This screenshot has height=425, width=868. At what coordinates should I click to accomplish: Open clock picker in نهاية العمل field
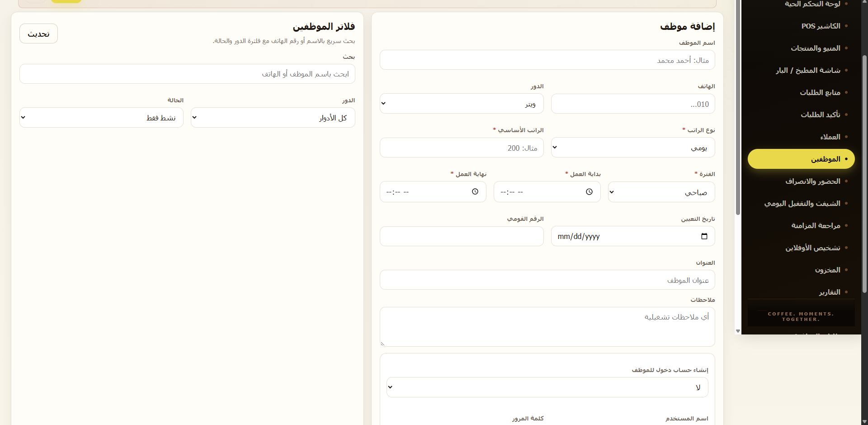point(475,192)
